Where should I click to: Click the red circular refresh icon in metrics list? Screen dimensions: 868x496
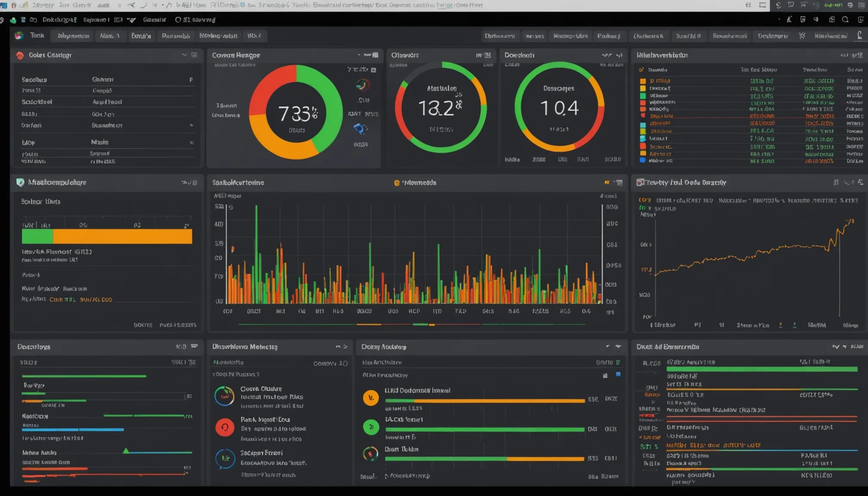point(225,427)
